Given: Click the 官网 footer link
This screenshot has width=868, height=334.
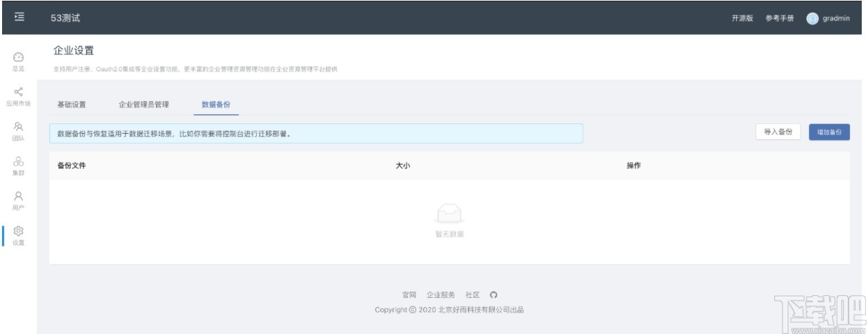Looking at the screenshot, I should pos(409,295).
